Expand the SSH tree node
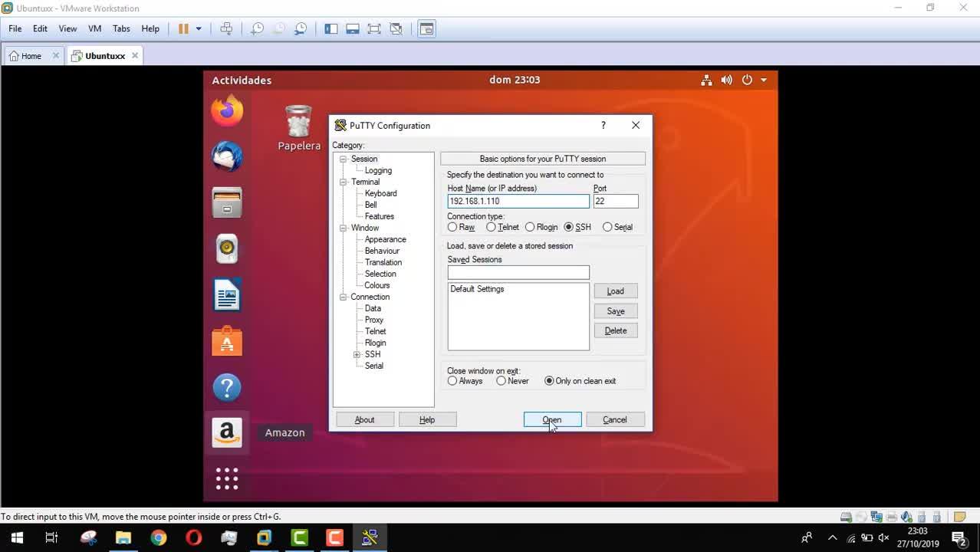This screenshot has width=980, height=552. [x=357, y=355]
